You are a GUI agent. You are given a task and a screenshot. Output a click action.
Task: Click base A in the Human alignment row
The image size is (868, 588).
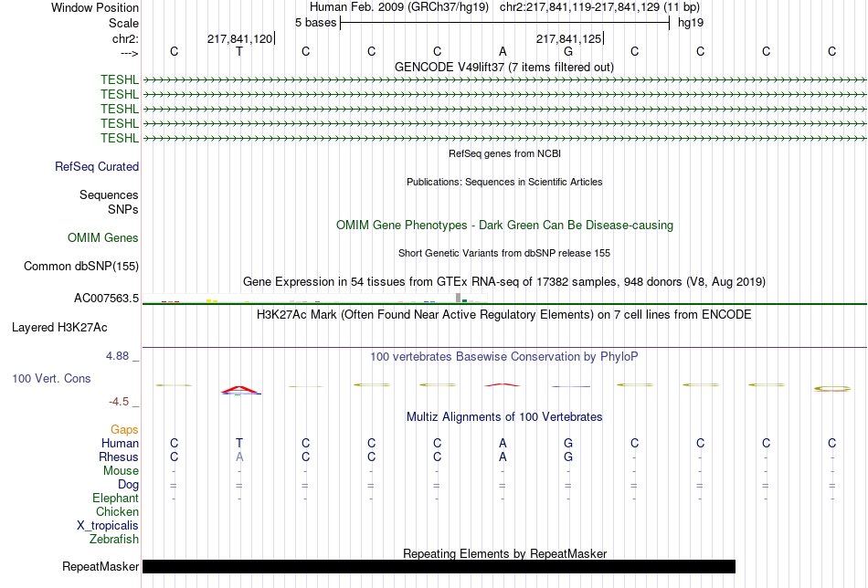coord(503,443)
